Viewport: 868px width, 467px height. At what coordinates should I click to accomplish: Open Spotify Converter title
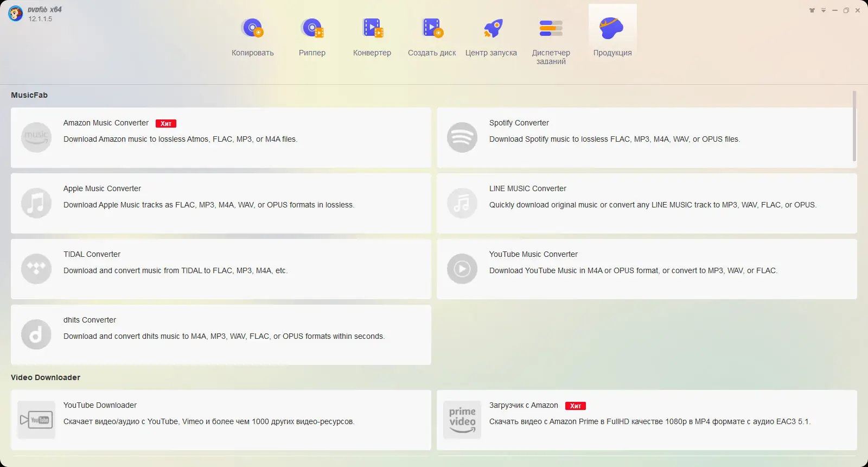click(x=519, y=123)
